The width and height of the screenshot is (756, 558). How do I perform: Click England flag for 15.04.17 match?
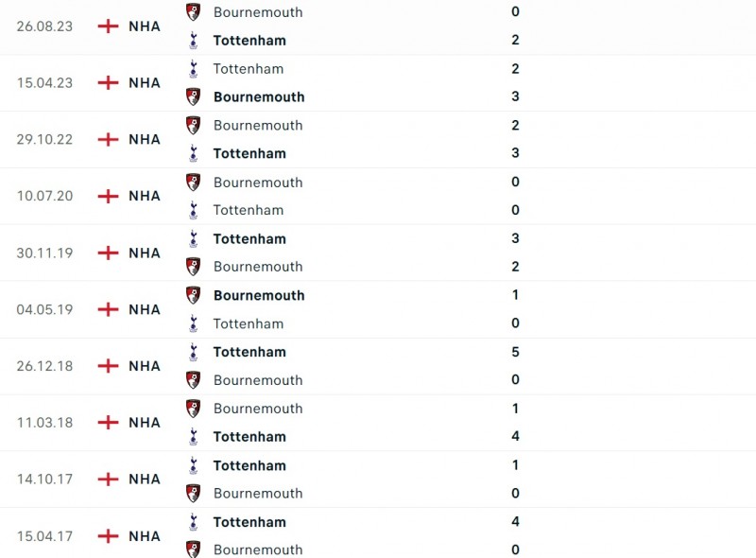point(109,536)
